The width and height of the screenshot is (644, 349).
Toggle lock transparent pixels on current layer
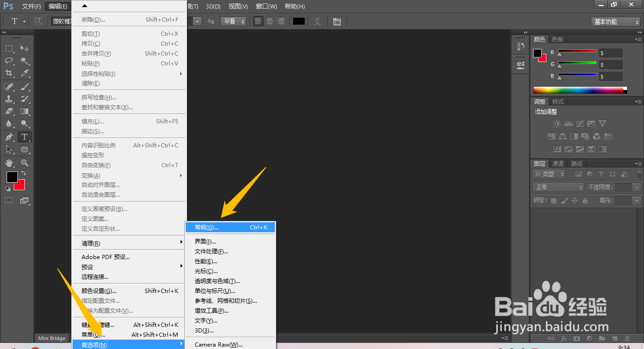pyautogui.click(x=553, y=200)
